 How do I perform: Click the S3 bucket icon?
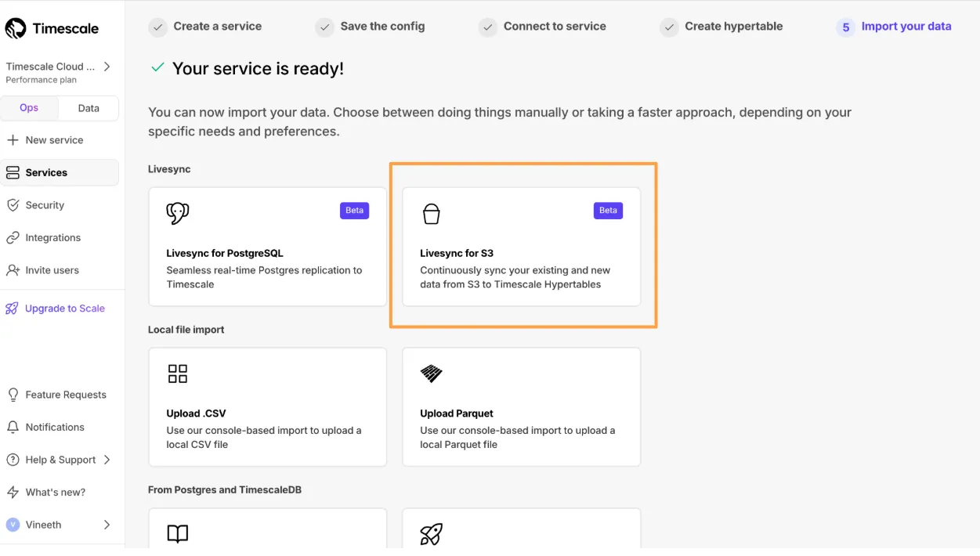[x=432, y=213]
